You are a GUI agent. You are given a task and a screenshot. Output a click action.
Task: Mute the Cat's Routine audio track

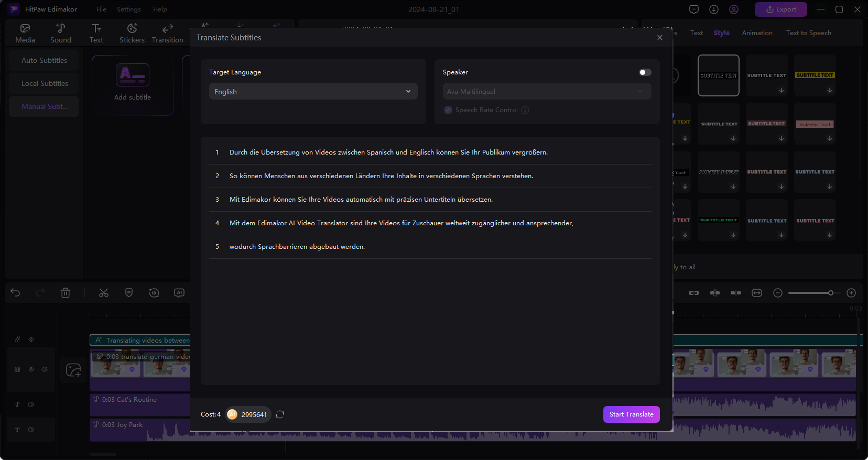point(31,404)
